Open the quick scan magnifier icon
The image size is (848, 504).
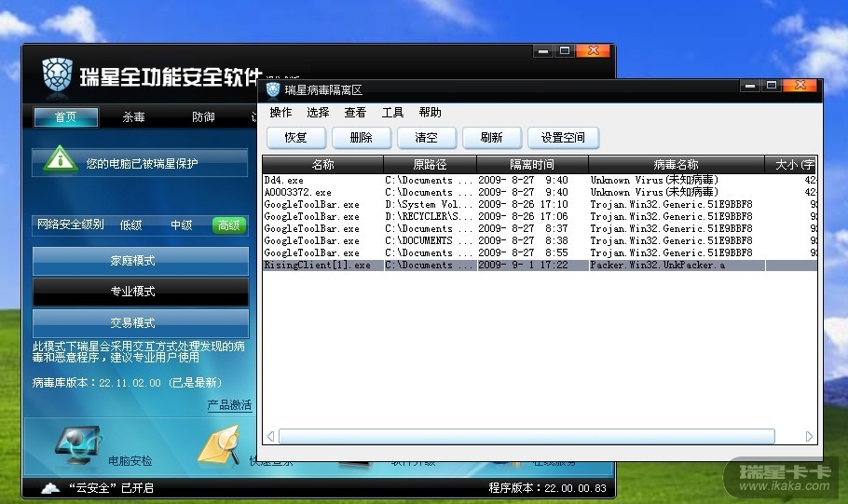[x=221, y=445]
